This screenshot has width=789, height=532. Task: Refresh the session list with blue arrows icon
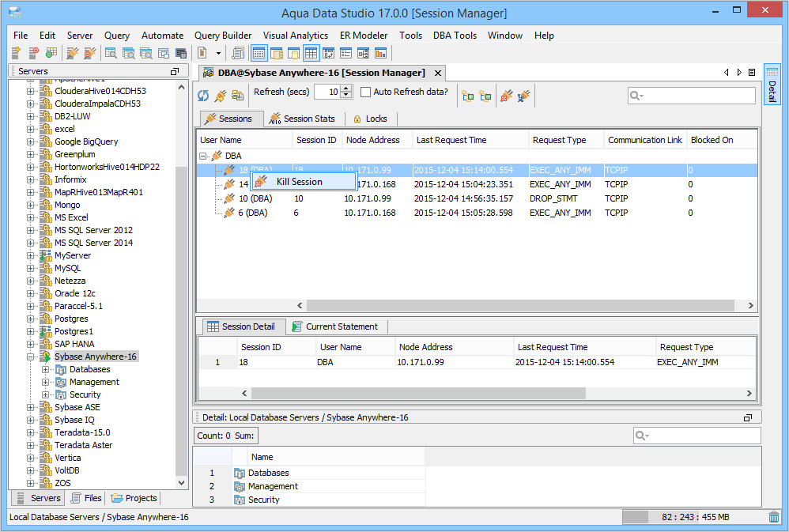[x=203, y=96]
